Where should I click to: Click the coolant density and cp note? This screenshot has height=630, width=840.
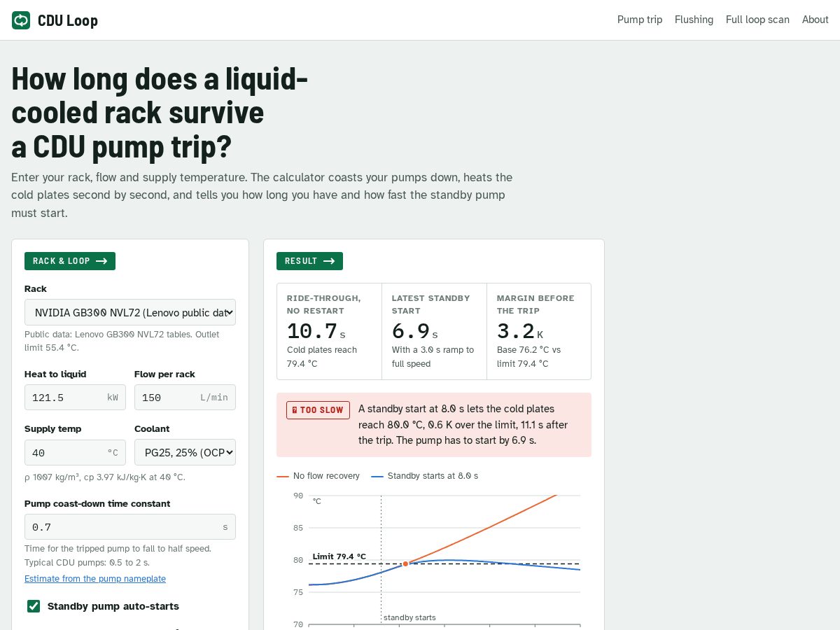[105, 477]
